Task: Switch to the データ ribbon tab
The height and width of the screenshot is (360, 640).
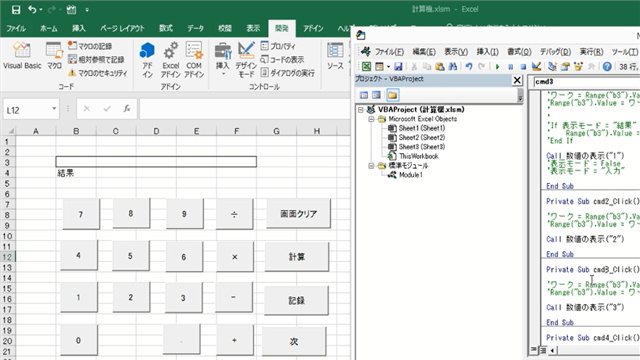Action: [196, 28]
